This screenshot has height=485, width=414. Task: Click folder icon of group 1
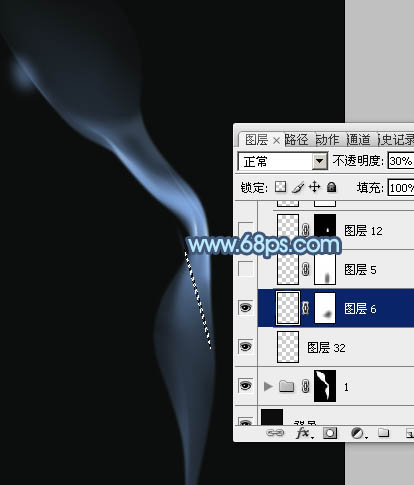[286, 386]
